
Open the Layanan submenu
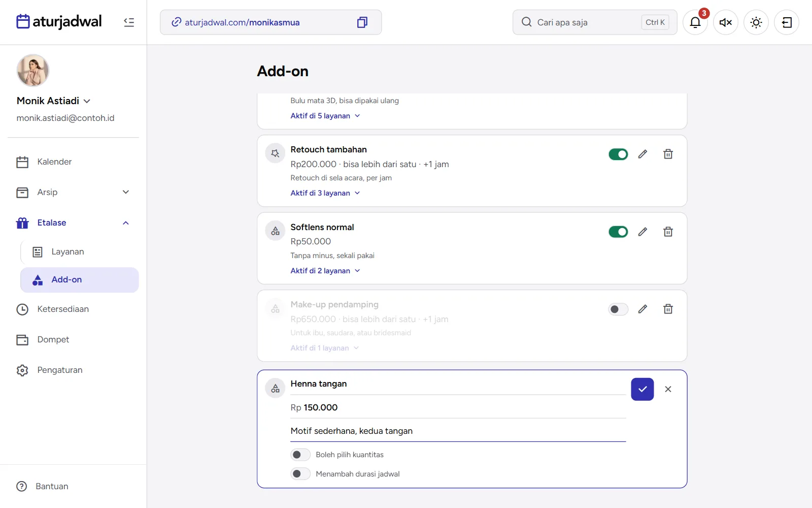click(80, 252)
